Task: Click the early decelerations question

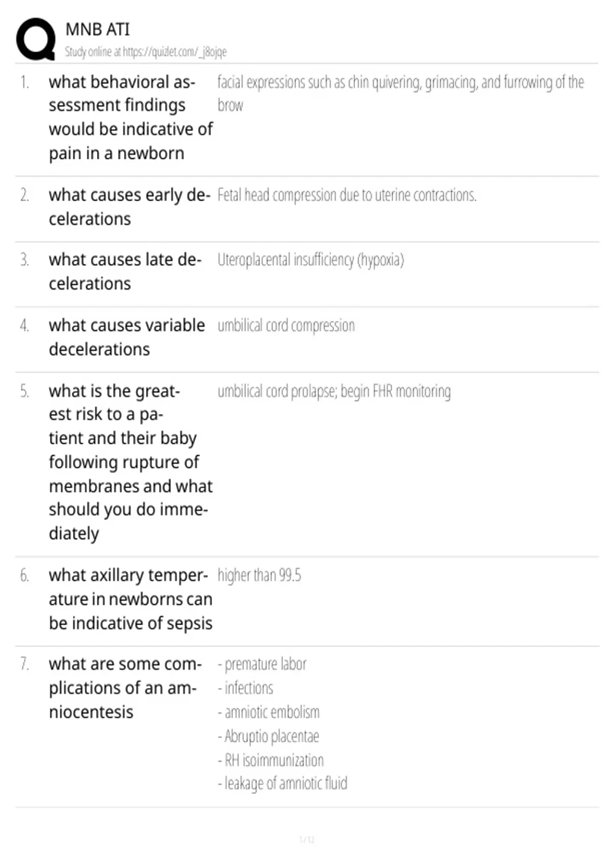Action: 130,207
